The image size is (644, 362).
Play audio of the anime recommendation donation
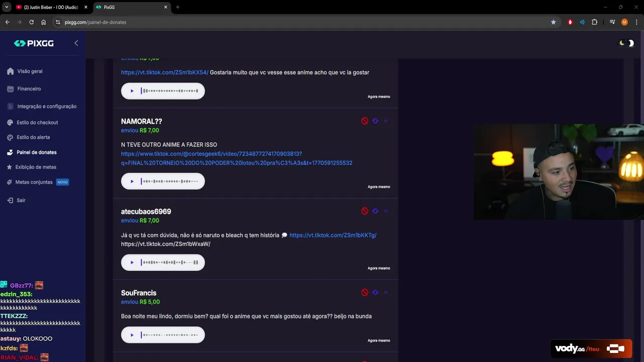tap(132, 91)
